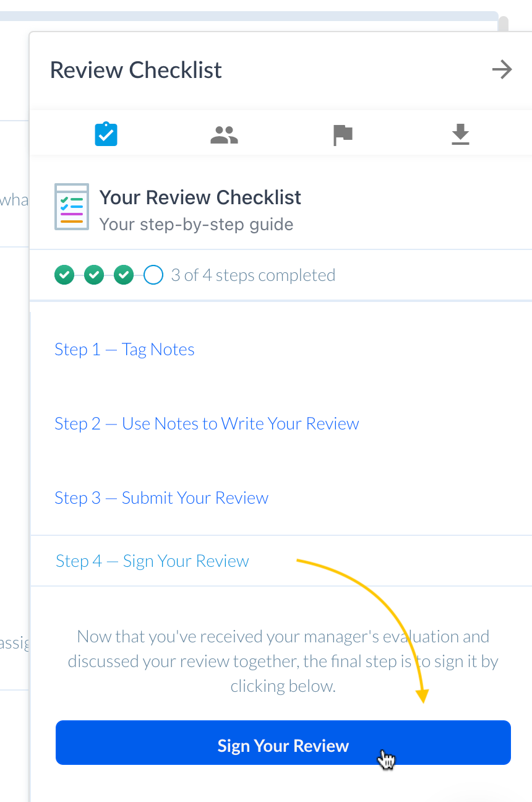The image size is (532, 802).
Task: Open the download tab icon
Action: [460, 134]
